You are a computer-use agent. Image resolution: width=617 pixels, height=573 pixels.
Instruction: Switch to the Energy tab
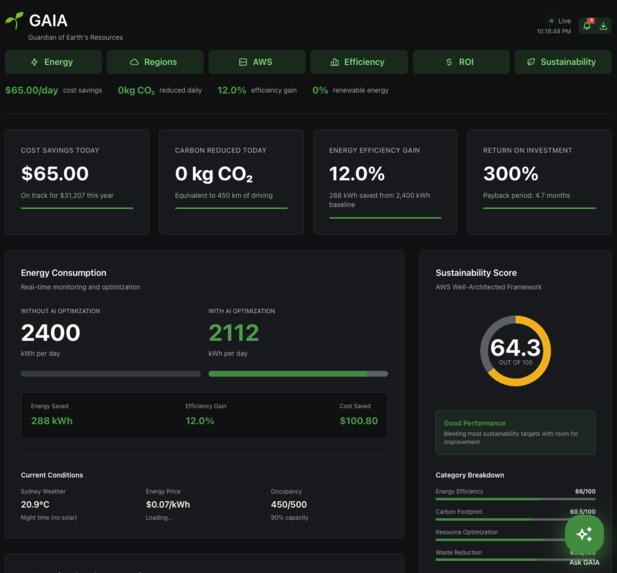[53, 62]
